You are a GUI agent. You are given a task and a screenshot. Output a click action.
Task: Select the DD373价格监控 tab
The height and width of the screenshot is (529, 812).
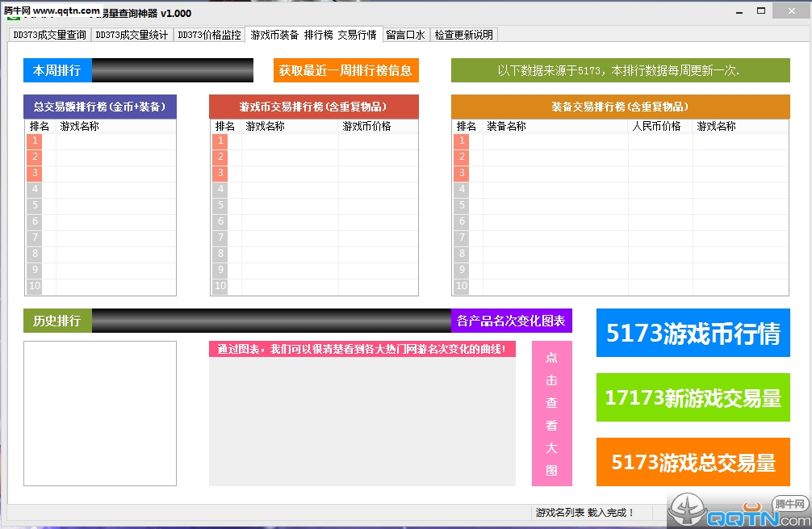coord(209,35)
